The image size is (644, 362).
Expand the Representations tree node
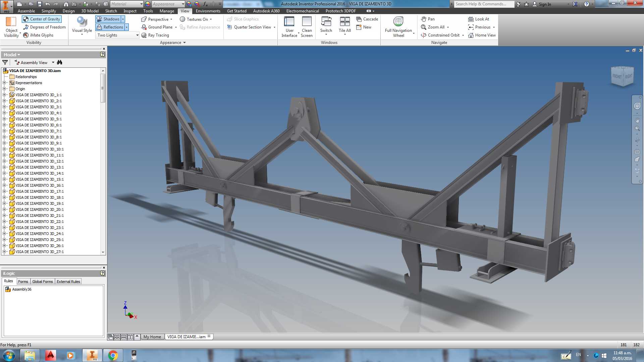(x=4, y=83)
